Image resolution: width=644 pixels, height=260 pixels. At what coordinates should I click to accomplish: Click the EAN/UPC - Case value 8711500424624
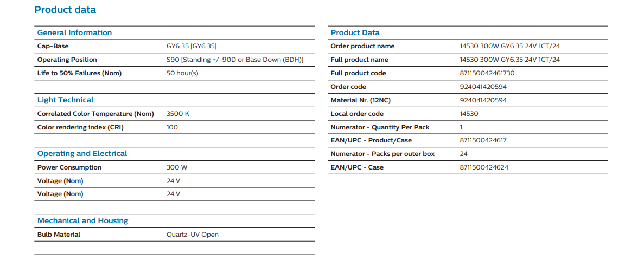click(483, 167)
